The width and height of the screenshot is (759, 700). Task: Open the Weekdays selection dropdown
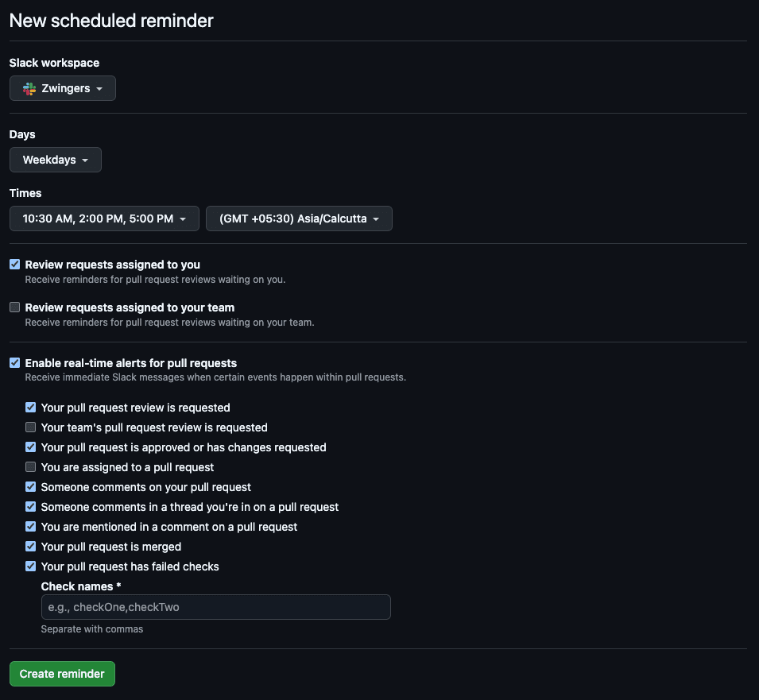[x=55, y=159]
